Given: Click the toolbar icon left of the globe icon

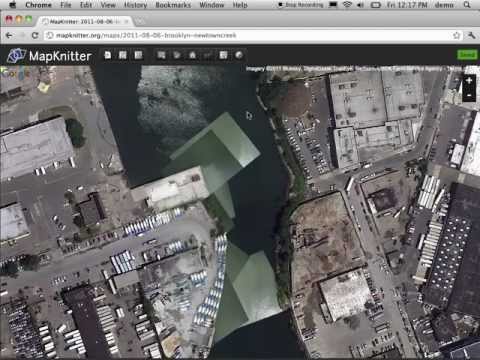Looking at the screenshot, I should point(223,55).
